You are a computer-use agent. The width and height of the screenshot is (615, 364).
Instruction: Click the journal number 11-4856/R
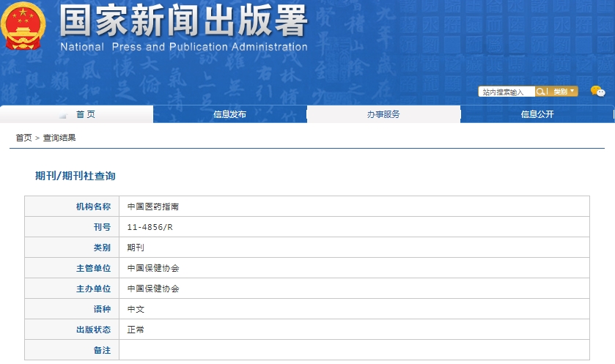(150, 227)
